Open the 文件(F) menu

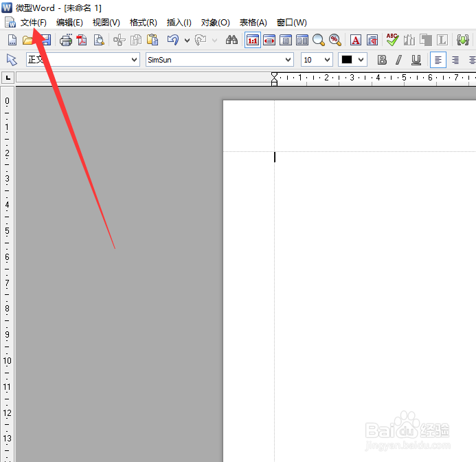34,23
